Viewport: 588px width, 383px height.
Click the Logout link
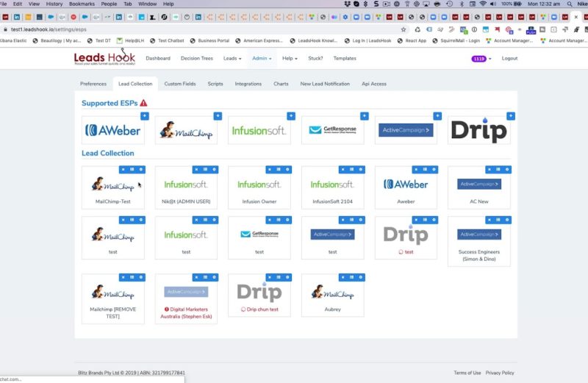(509, 59)
